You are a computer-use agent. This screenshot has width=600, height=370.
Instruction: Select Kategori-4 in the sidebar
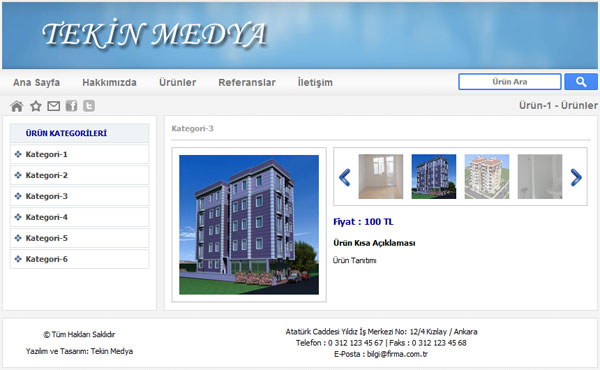[80, 217]
